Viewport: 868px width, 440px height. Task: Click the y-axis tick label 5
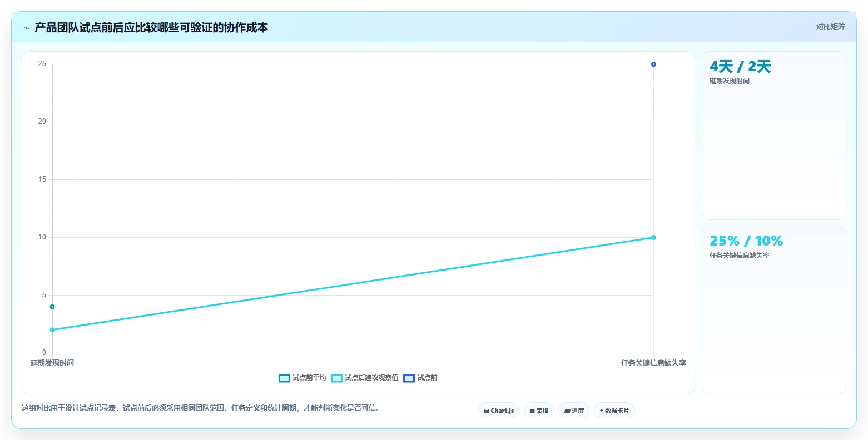tap(44, 295)
